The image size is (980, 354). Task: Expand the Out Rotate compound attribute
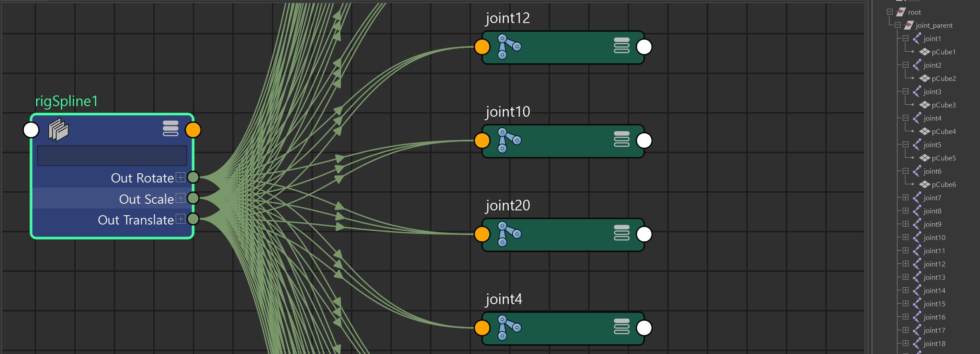point(181,178)
